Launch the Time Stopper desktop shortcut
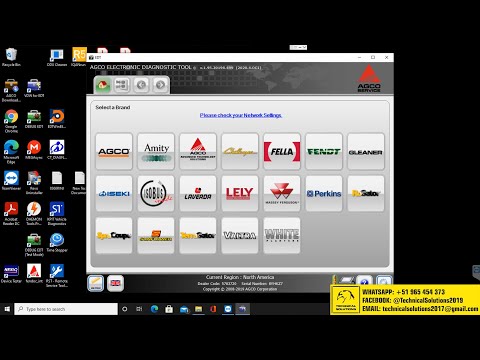 (x=57, y=243)
